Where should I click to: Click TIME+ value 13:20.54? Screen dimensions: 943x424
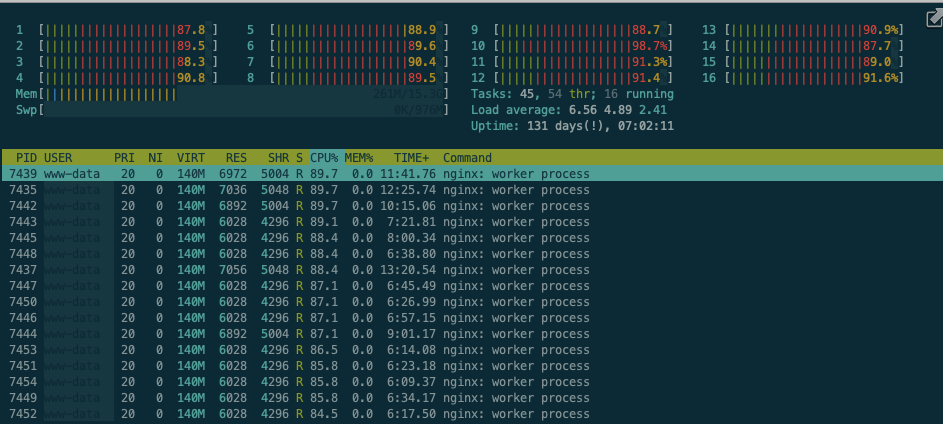pos(408,270)
